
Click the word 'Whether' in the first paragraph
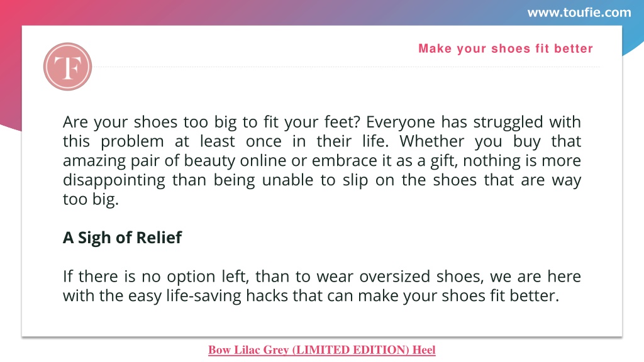coord(431,141)
